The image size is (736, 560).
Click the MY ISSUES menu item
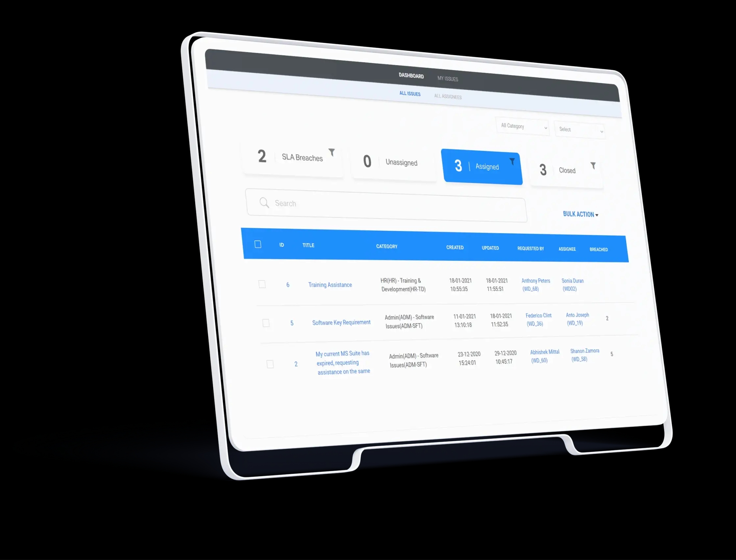coord(447,78)
